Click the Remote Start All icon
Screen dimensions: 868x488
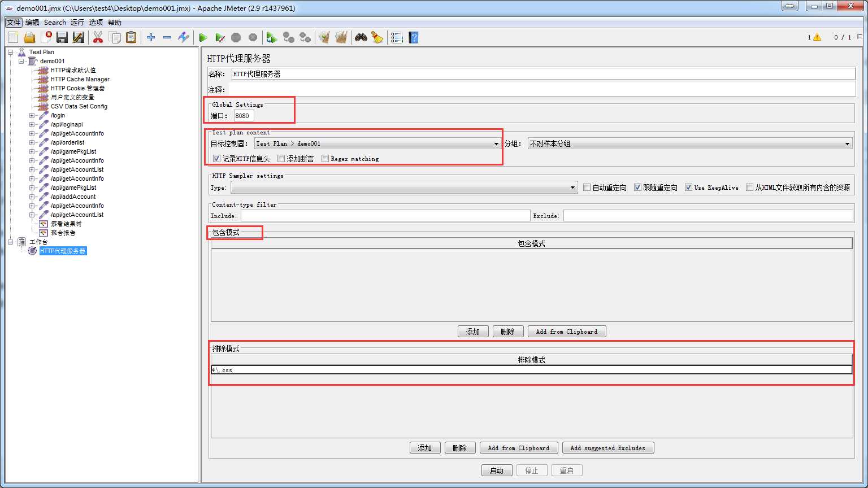coord(272,37)
